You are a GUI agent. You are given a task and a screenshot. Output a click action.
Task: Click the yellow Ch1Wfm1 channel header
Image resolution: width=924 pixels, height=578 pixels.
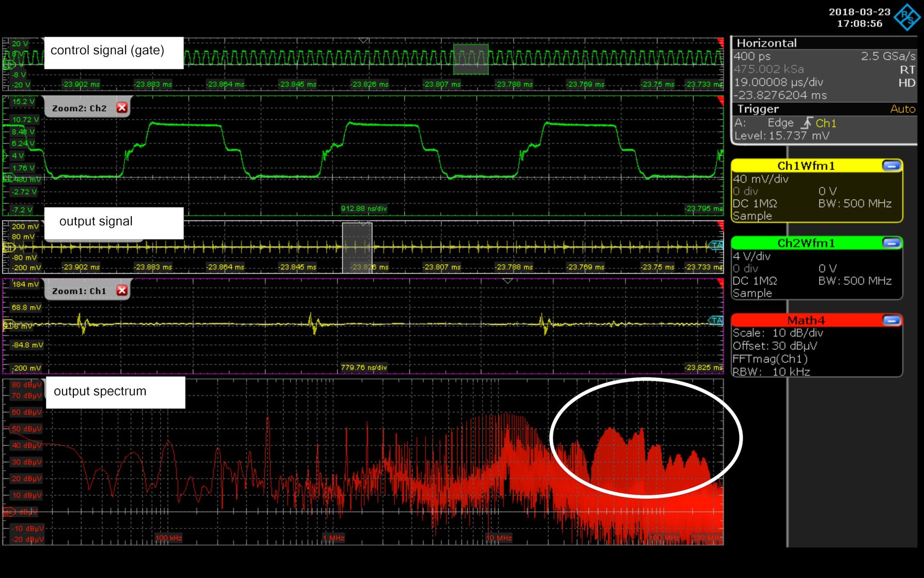point(805,166)
